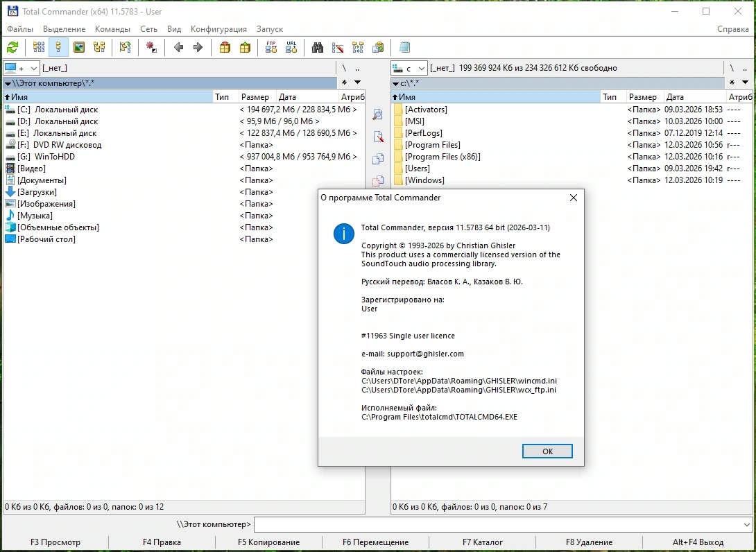Open right panel drive c dropdown

pos(409,68)
